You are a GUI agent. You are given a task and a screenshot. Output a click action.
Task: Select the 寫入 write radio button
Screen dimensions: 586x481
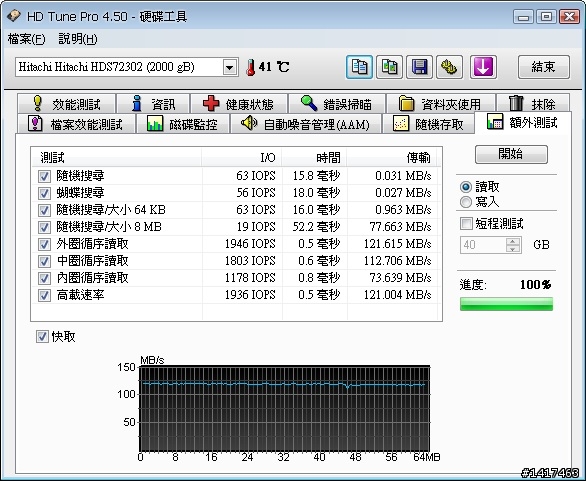point(466,202)
